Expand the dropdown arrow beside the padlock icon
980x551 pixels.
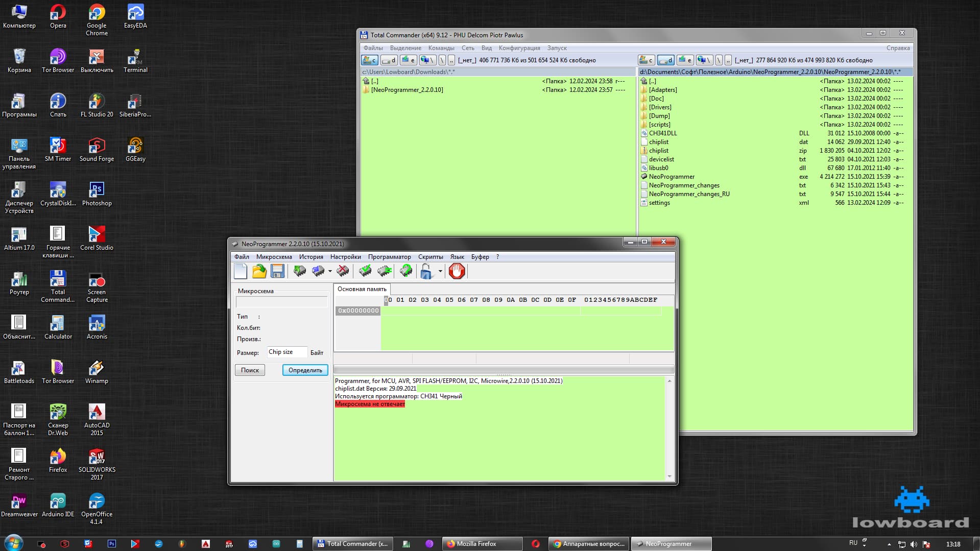click(x=440, y=271)
